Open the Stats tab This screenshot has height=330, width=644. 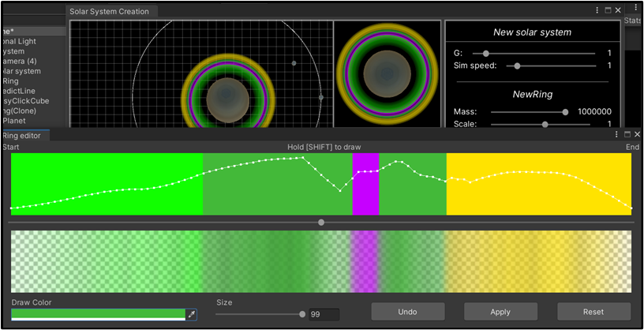pyautogui.click(x=633, y=21)
